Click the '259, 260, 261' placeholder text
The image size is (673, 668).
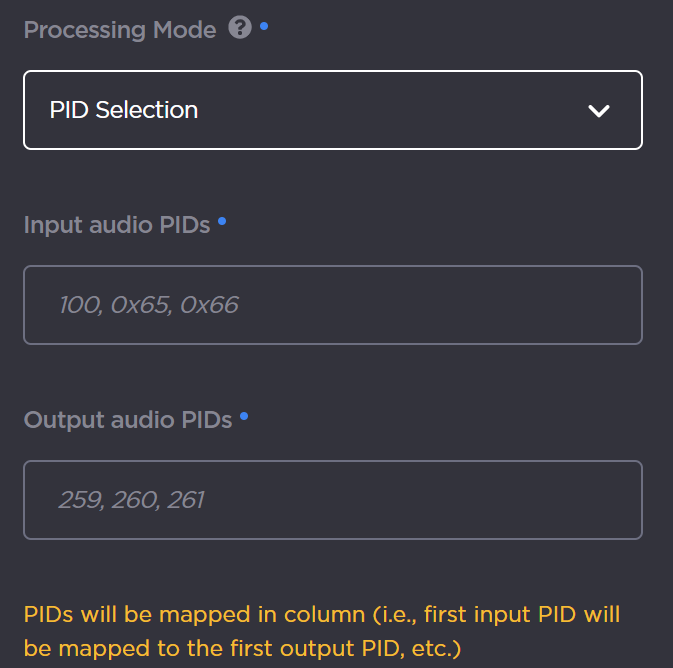[131, 500]
